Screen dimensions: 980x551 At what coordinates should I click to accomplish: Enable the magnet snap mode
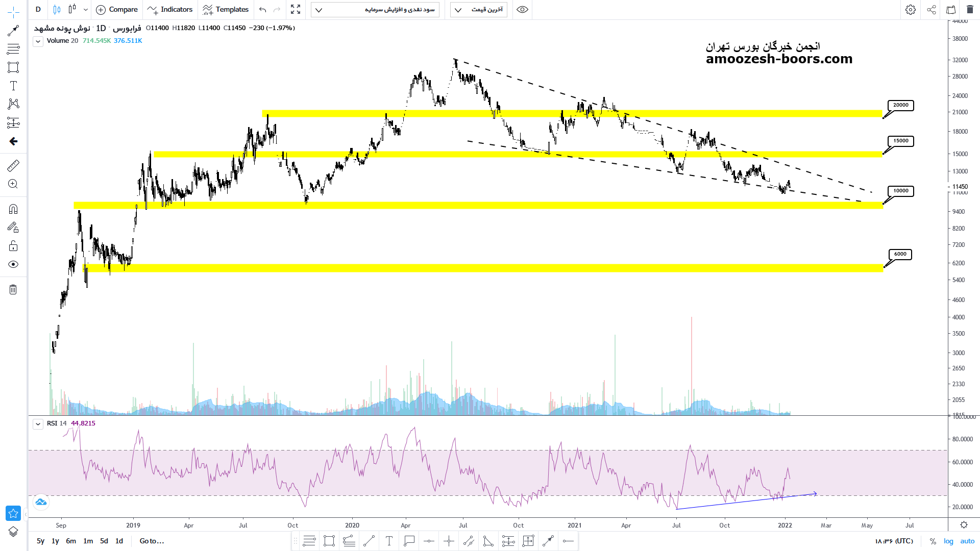(13, 209)
